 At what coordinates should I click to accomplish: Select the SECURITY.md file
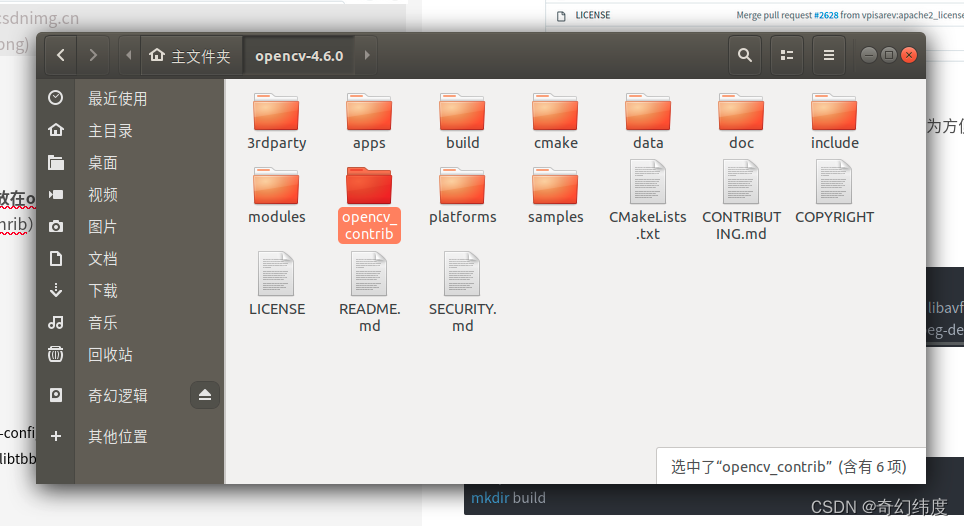pyautogui.click(x=462, y=292)
